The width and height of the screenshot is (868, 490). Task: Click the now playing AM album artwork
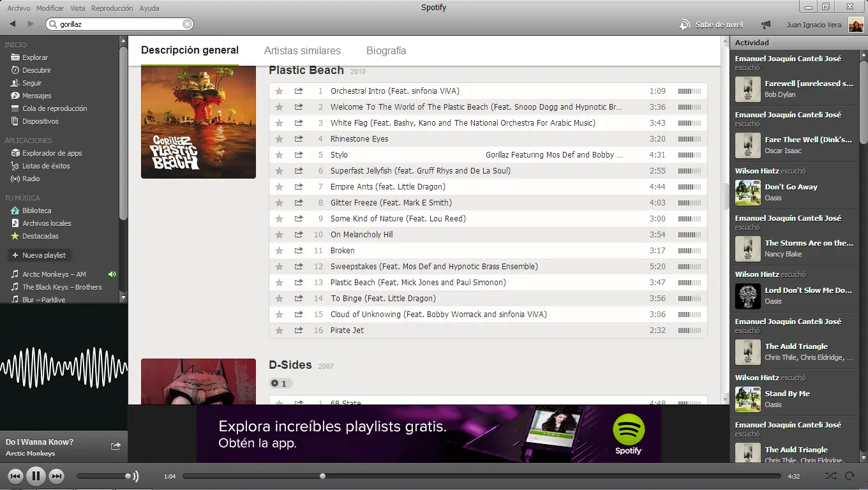(64, 367)
